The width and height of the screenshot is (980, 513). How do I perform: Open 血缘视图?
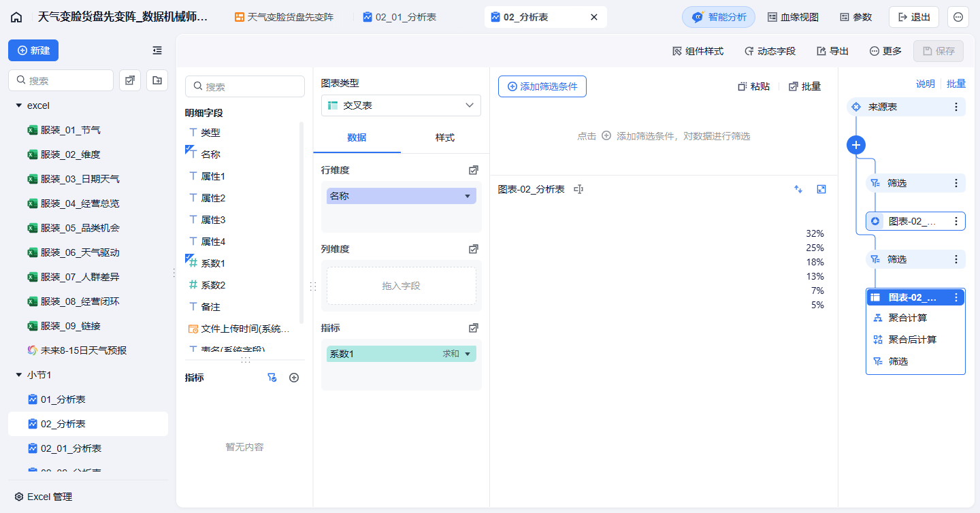[x=793, y=17]
